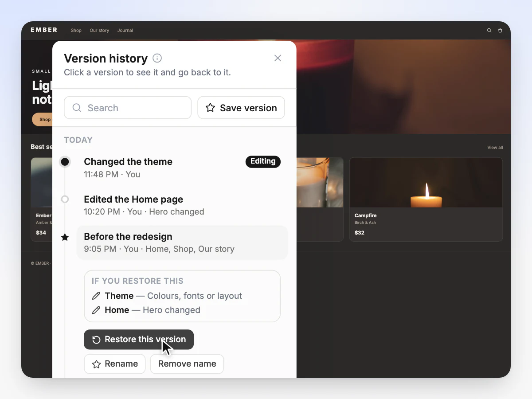This screenshot has height=399, width=532.
Task: Click the Editing badge
Action: click(263, 161)
